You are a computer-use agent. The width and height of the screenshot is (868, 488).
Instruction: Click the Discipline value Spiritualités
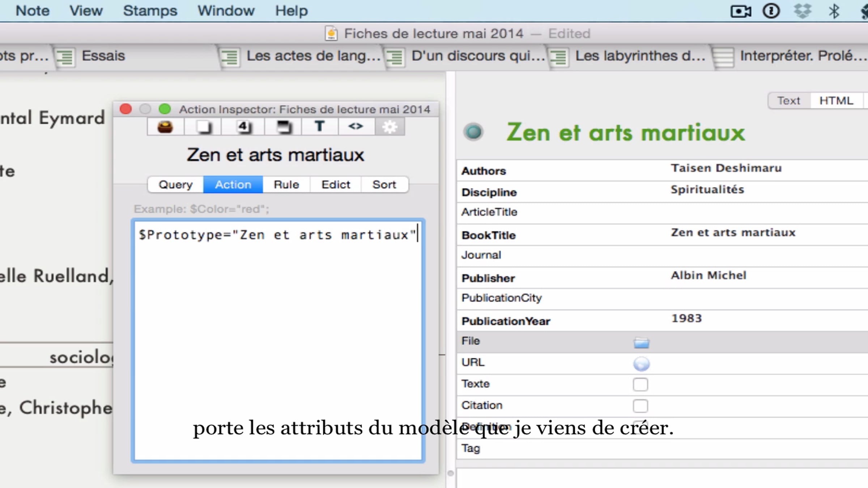pos(707,189)
